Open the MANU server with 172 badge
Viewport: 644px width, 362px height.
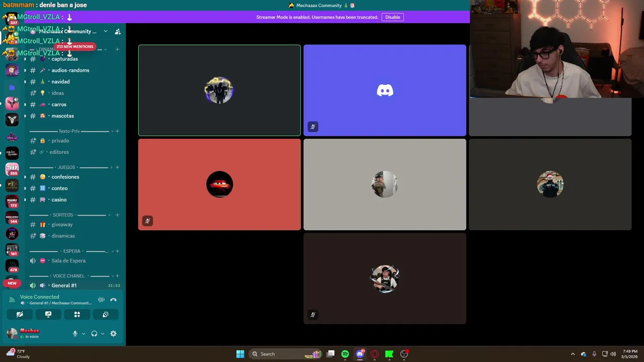click(12, 201)
